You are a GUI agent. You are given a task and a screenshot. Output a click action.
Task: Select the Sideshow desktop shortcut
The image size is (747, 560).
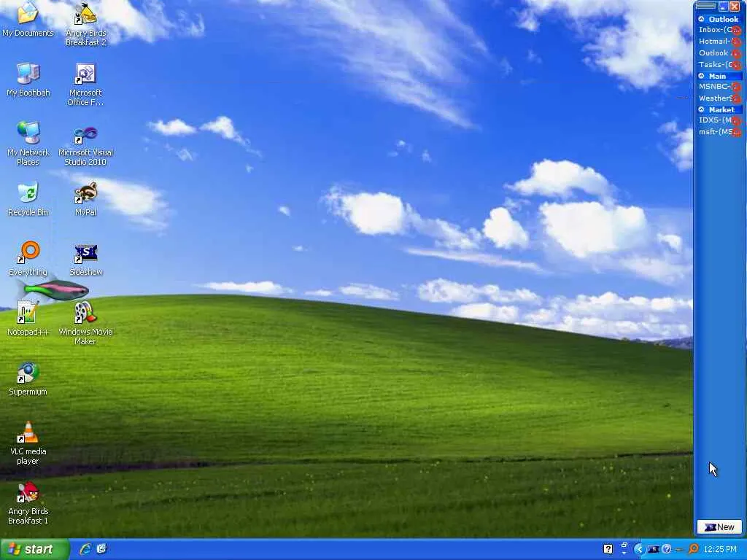[86, 260]
